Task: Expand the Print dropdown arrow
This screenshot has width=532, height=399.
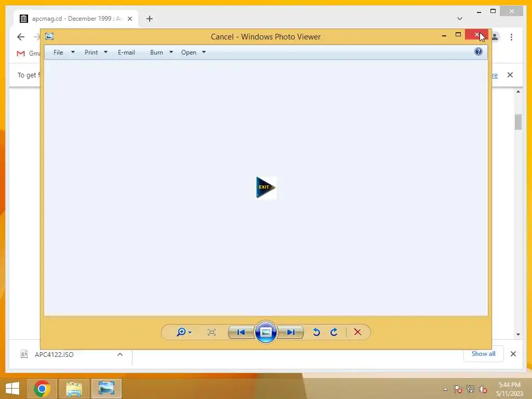Action: point(105,52)
